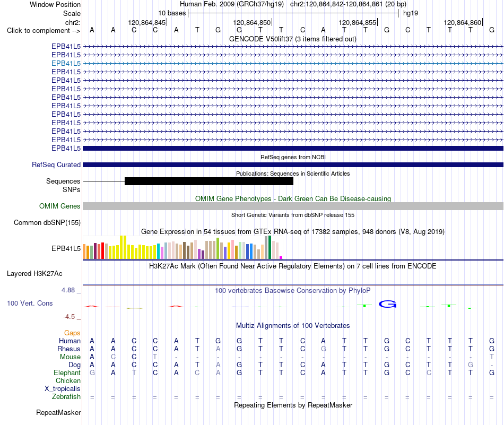Click the RefSeq Curated dark-blue gene bar
The height and width of the screenshot is (425, 504).
pos(293,164)
